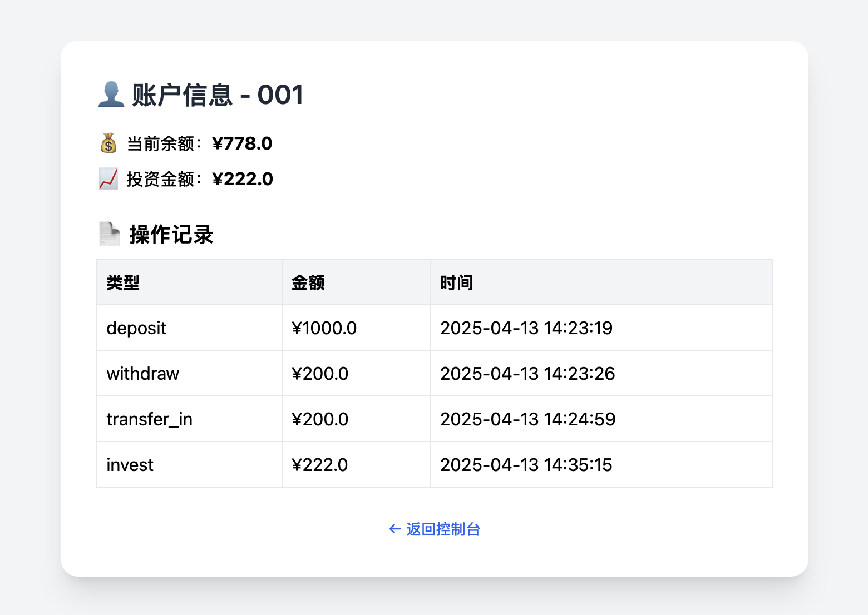Click the investment amount ¥222.0
868x615 pixels.
[243, 178]
